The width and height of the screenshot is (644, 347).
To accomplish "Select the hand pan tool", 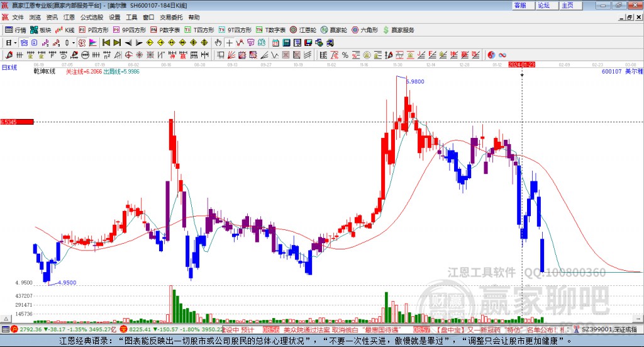I will (x=218, y=43).
